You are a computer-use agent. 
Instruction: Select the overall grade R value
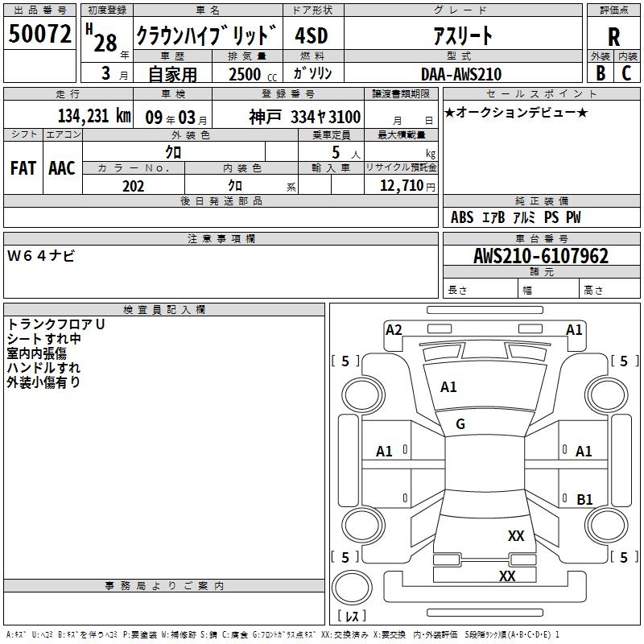click(614, 35)
